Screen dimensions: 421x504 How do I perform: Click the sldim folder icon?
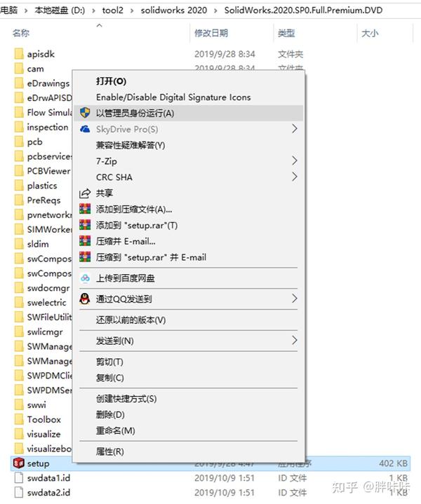pos(19,244)
